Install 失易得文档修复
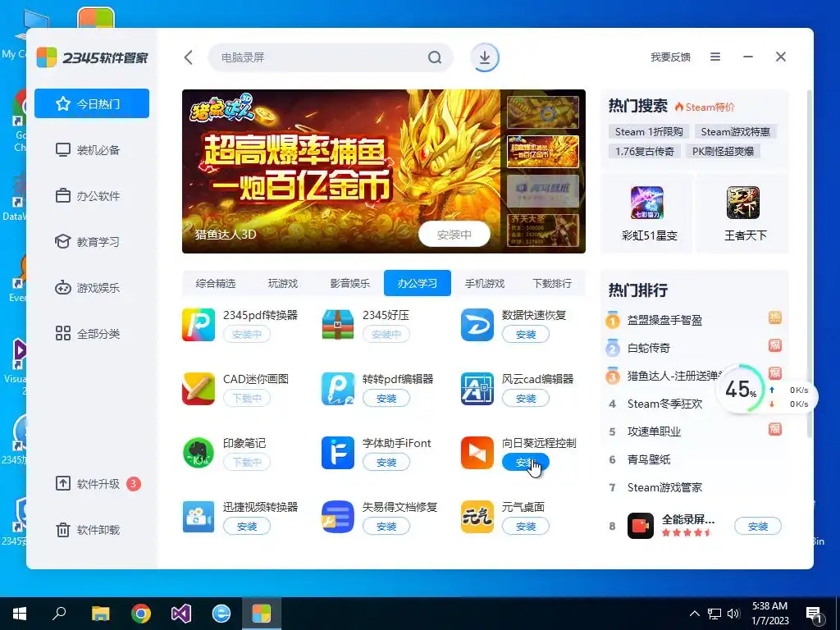 pyautogui.click(x=386, y=526)
